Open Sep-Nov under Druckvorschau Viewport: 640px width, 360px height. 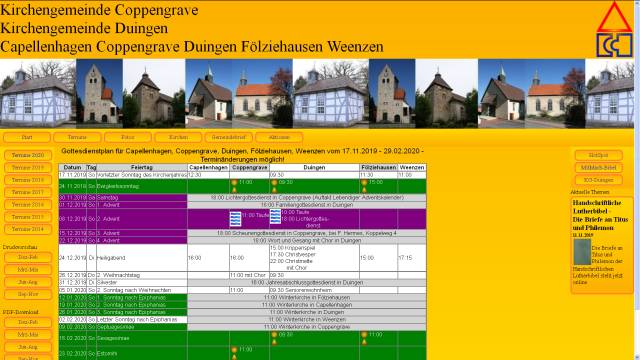(28, 294)
